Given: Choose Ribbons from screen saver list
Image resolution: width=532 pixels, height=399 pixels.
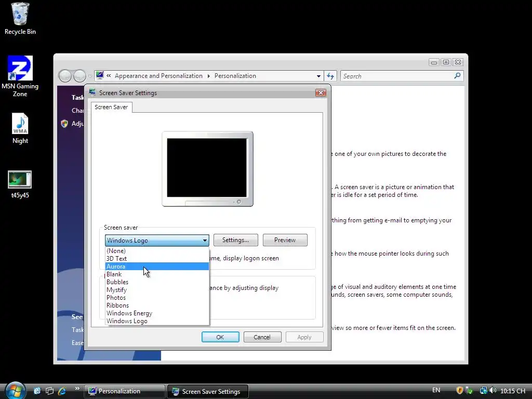Looking at the screenshot, I should (157, 305).
